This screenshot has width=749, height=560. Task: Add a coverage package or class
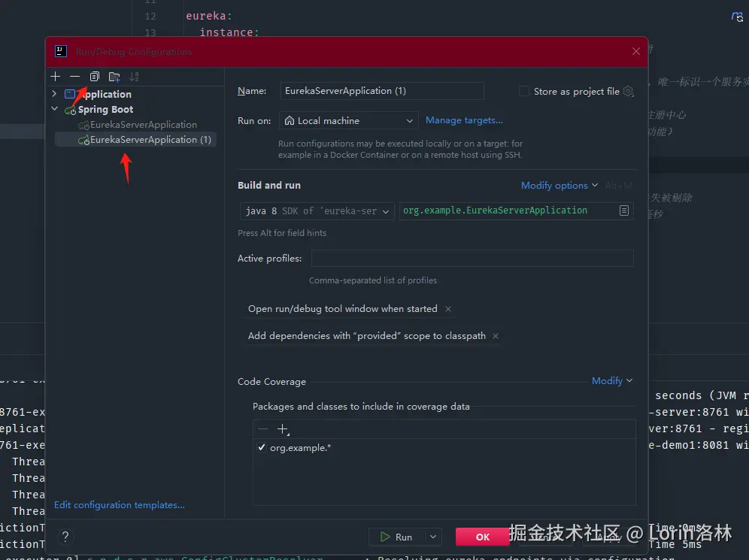(283, 429)
